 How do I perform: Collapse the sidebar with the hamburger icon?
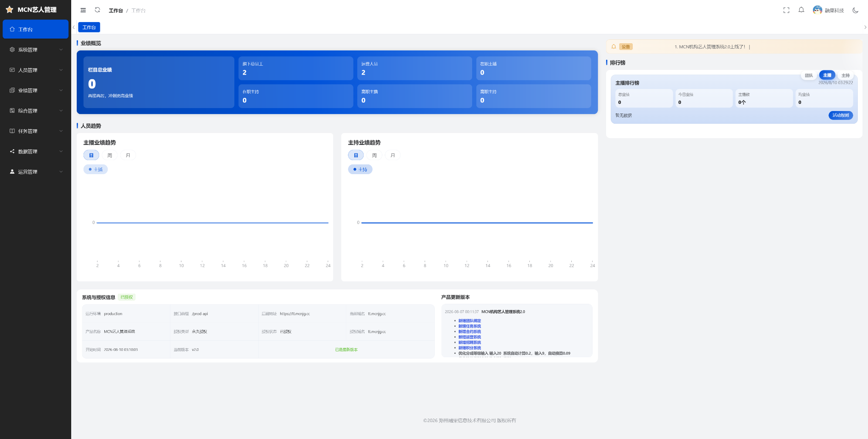[83, 10]
